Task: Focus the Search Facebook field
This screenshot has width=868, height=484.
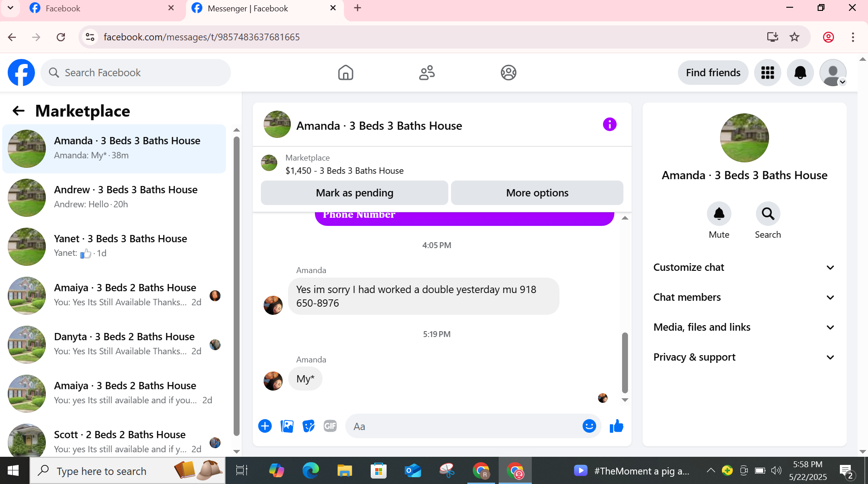Action: coord(136,73)
